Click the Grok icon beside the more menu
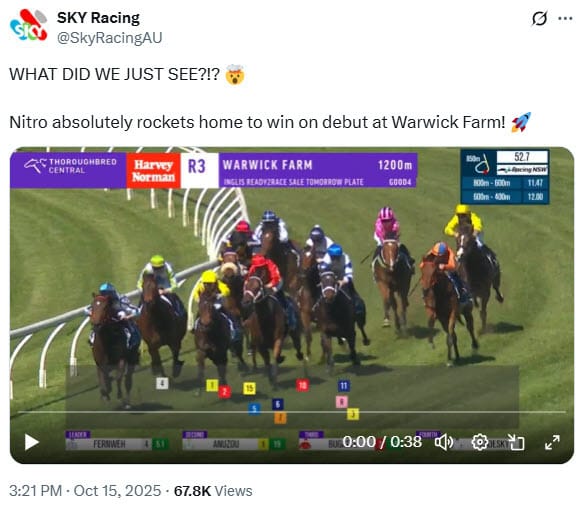Viewport: 588px width, 510px height. tap(540, 18)
